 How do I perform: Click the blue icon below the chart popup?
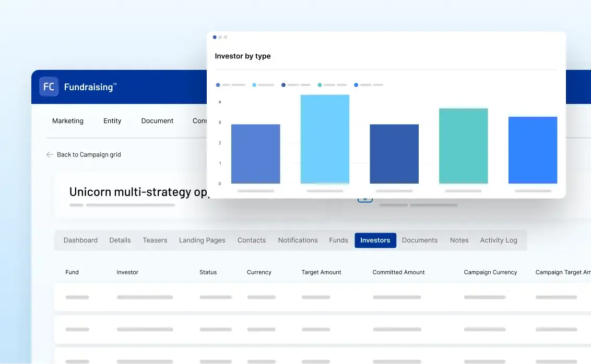point(365,200)
